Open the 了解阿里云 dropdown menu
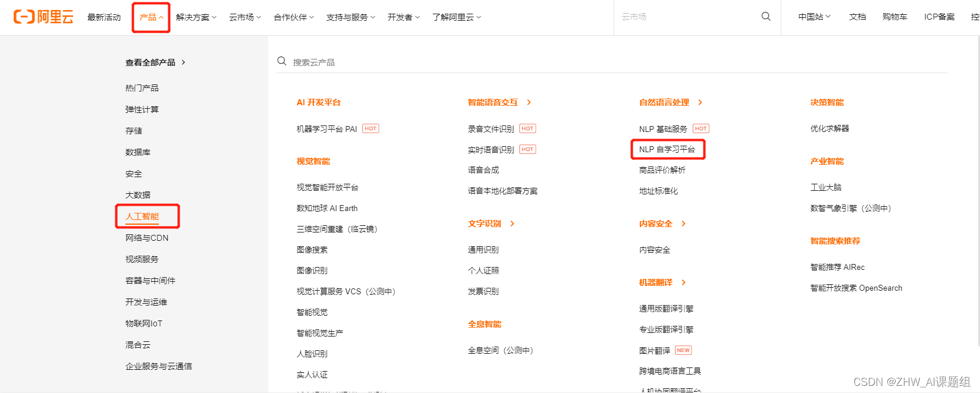The image size is (980, 393). [x=457, y=17]
